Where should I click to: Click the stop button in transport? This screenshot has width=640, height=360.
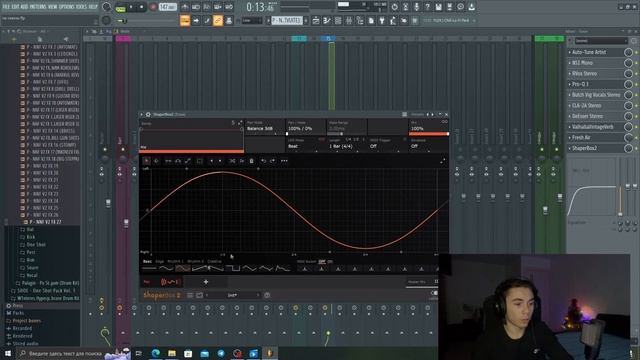(x=141, y=7)
